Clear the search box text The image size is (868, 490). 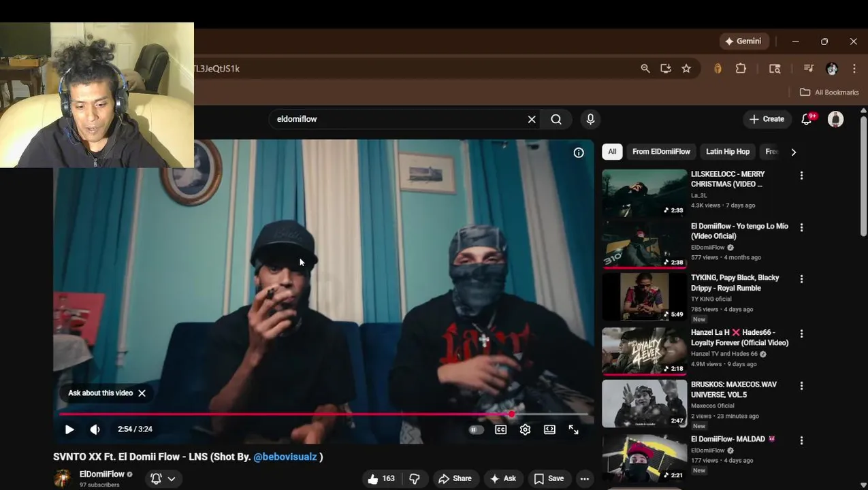click(532, 119)
